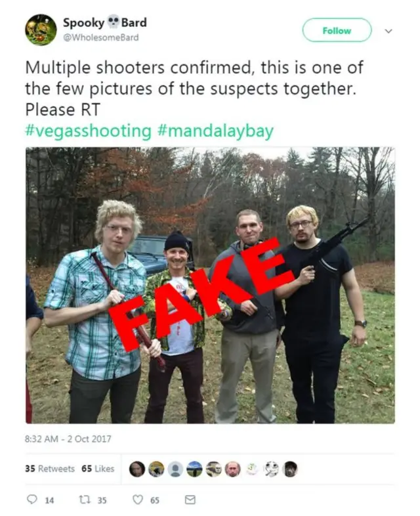
Task: Like the tweet with the heart icon
Action: (138, 500)
